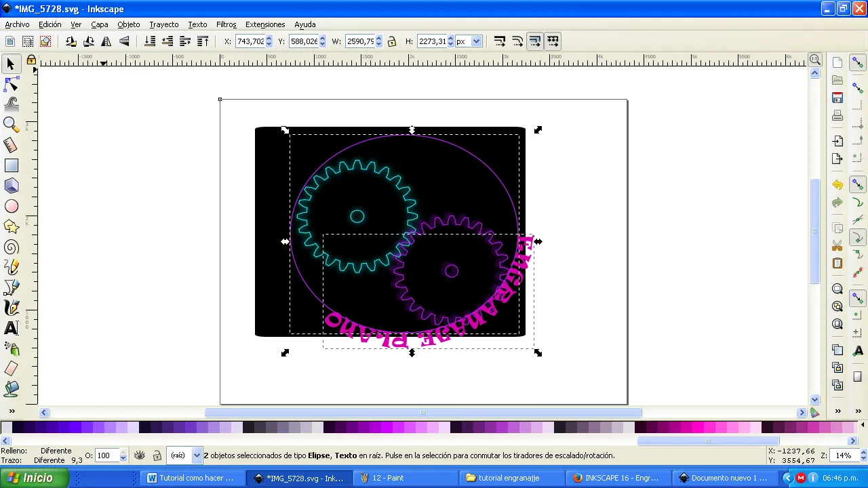Click the horizontal canvas scrollbar thumb
The image size is (868, 488).
(423, 412)
